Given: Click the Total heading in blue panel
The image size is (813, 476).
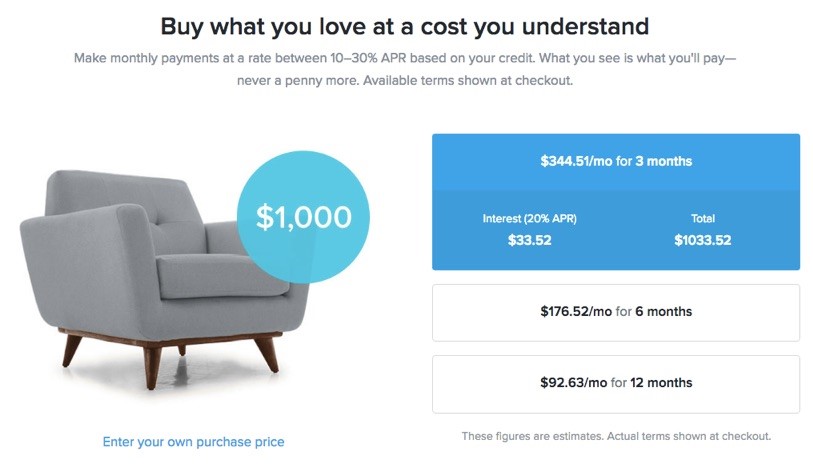Looking at the screenshot, I should coord(703,219).
